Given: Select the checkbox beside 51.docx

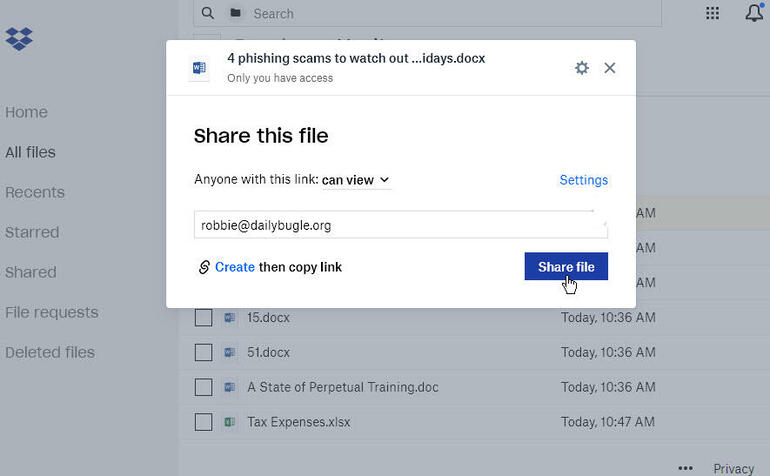Looking at the screenshot, I should coord(203,352).
